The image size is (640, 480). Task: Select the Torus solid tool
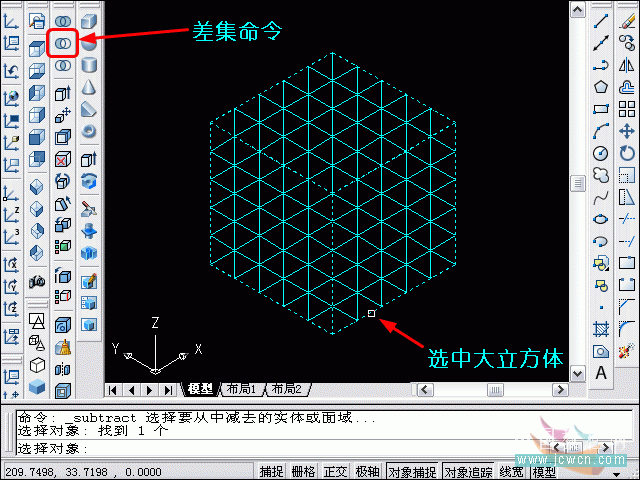coord(89,131)
